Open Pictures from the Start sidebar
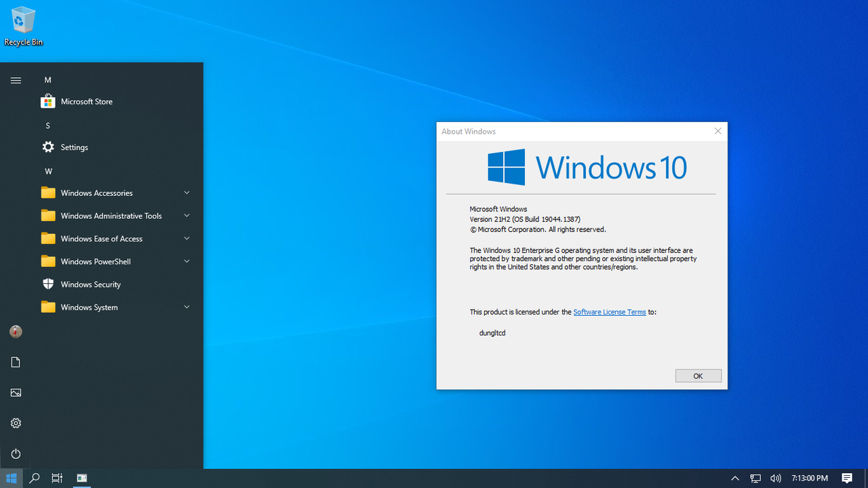 click(15, 392)
